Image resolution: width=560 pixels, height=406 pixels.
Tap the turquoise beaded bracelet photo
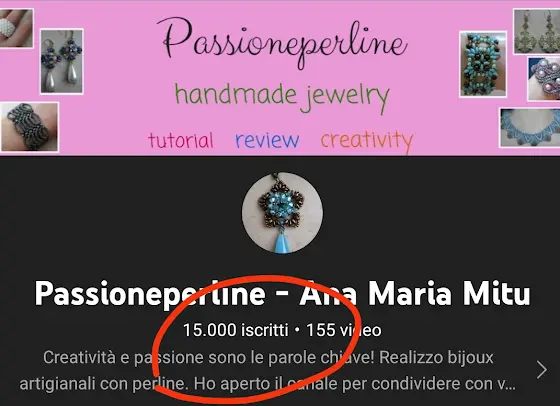483,64
